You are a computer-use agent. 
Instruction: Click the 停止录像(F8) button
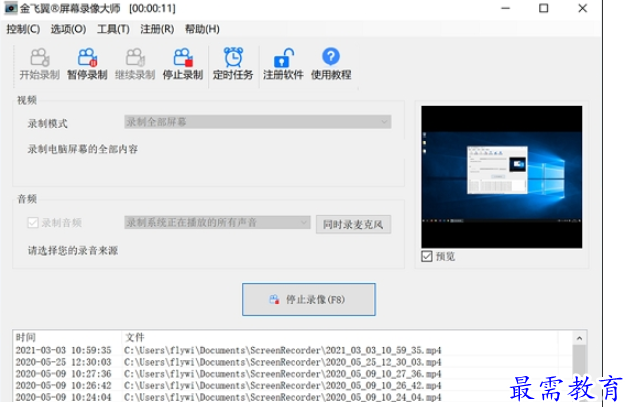point(309,299)
